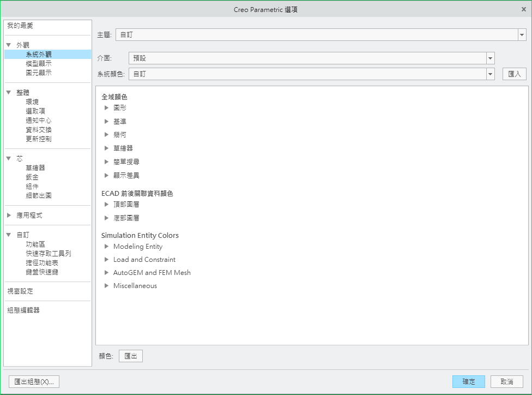This screenshot has width=532, height=395.
Task: Expand the 圖形 color group
Action: (x=107, y=108)
